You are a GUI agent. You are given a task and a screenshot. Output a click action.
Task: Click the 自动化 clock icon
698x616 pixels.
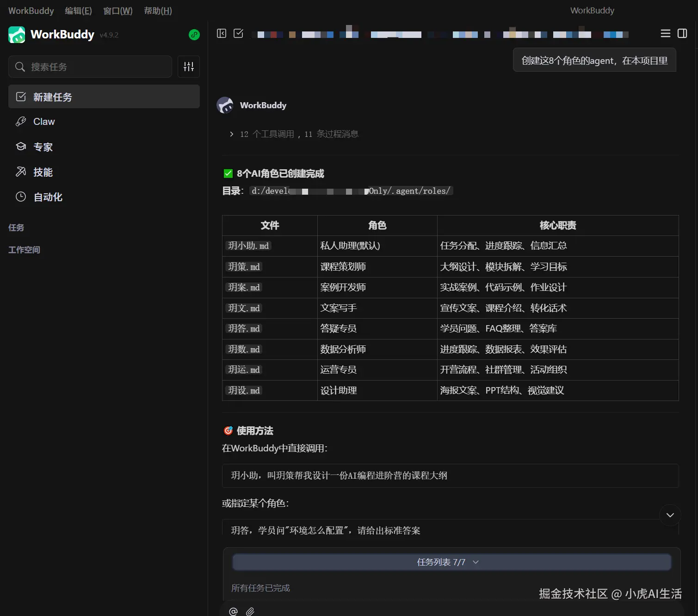point(21,197)
